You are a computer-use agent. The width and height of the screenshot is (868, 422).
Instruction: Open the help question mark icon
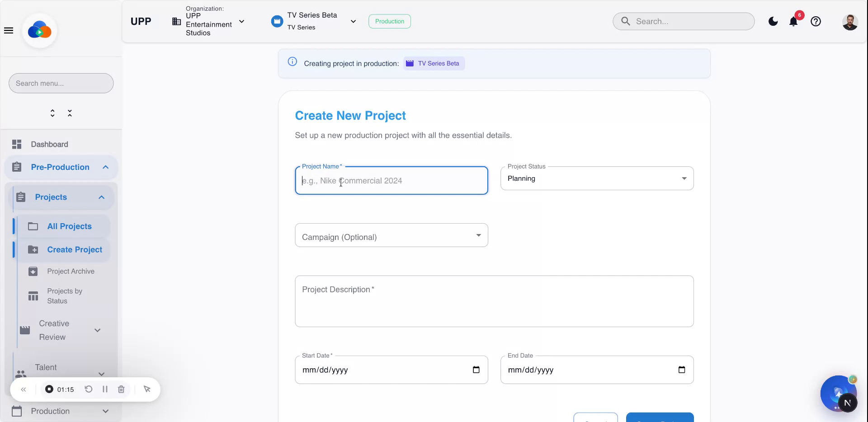[x=816, y=21]
